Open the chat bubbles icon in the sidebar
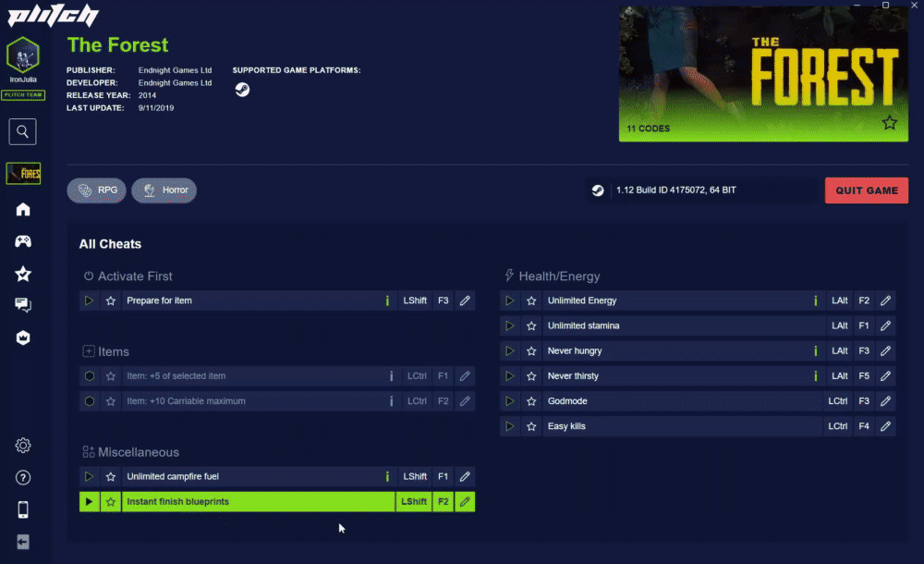This screenshot has width=924, height=564. point(23,305)
